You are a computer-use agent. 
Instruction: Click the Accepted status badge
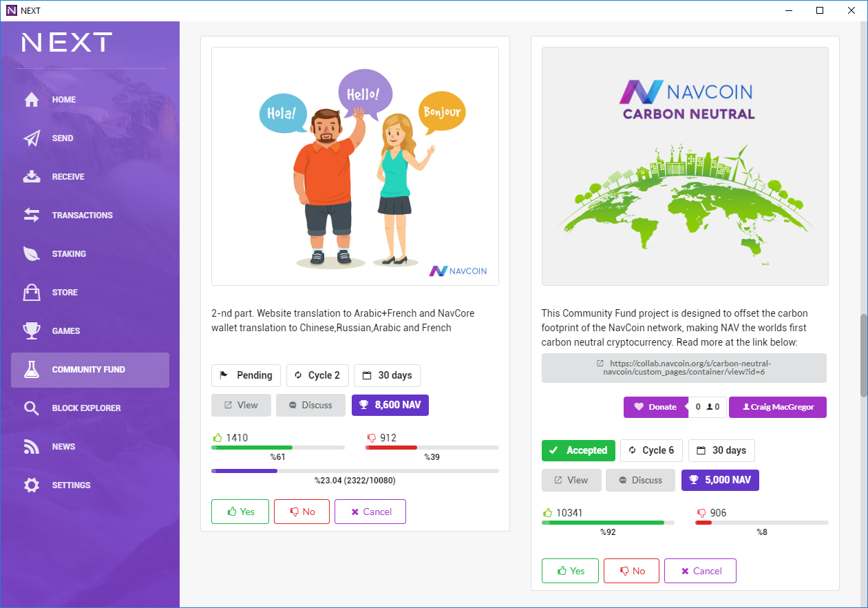[578, 450]
